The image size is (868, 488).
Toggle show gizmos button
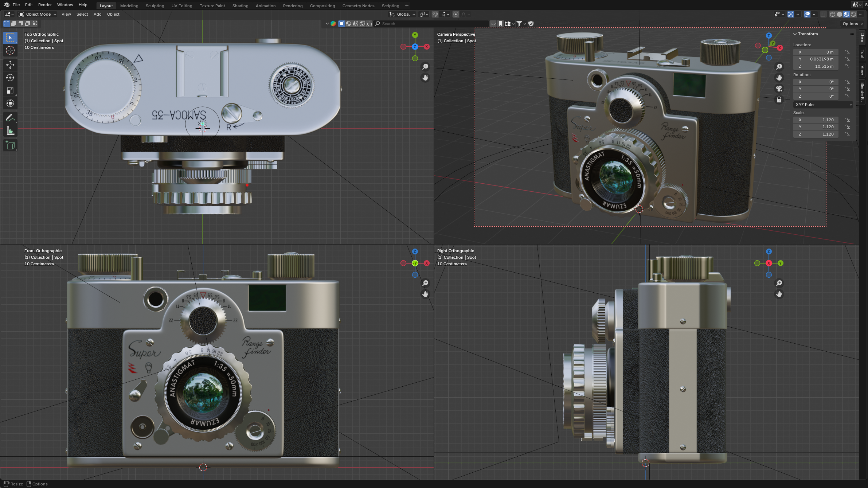[790, 14]
